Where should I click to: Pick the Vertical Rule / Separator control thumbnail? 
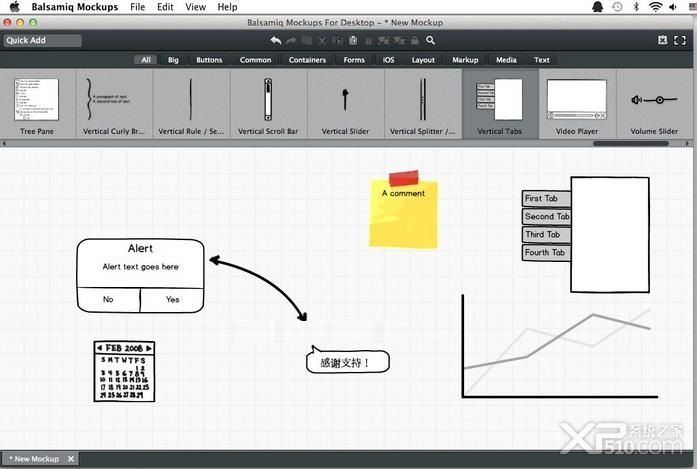point(191,105)
